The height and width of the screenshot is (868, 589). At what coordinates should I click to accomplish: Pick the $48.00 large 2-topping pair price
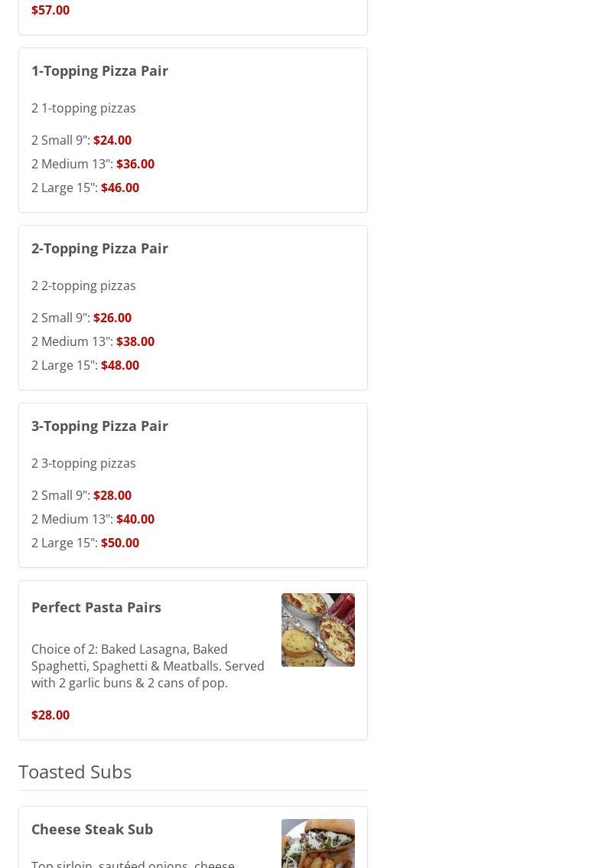[x=120, y=365]
